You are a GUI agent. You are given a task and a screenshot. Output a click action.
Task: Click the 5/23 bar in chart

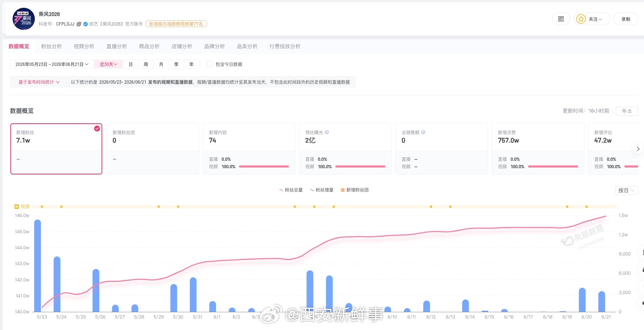point(37,266)
